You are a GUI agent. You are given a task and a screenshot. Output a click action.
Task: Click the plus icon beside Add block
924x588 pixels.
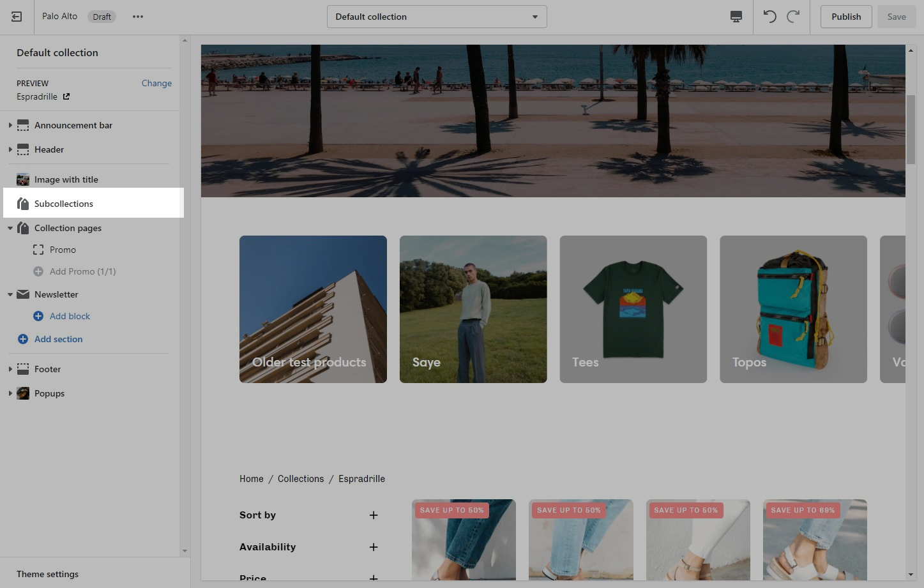[x=38, y=316]
